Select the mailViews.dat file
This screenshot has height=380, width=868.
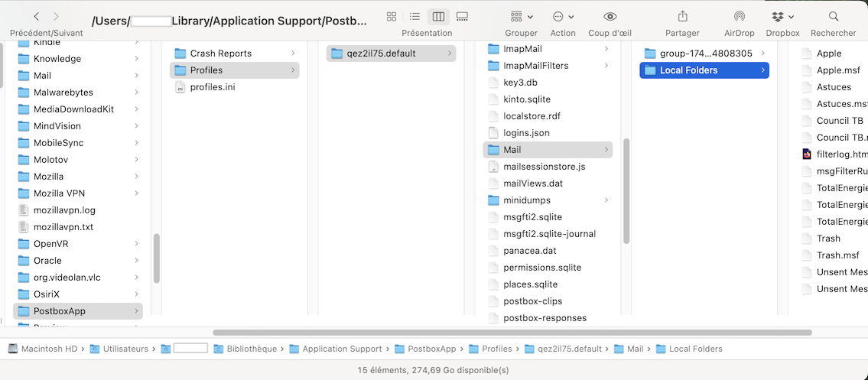[548, 183]
